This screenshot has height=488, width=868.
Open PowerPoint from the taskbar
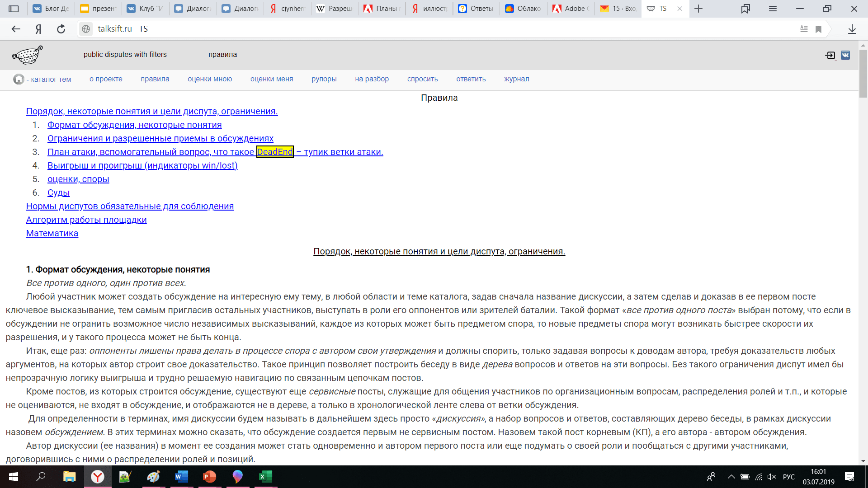coord(209,477)
